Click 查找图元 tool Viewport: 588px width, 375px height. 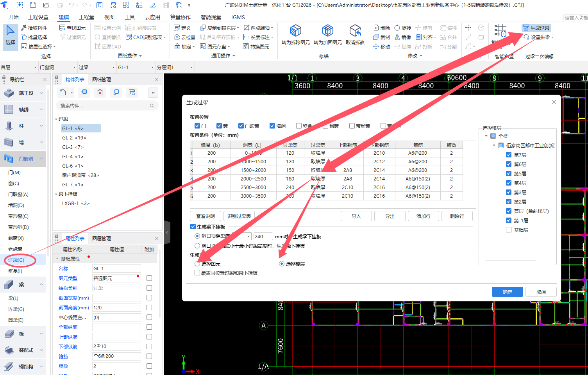(73, 28)
